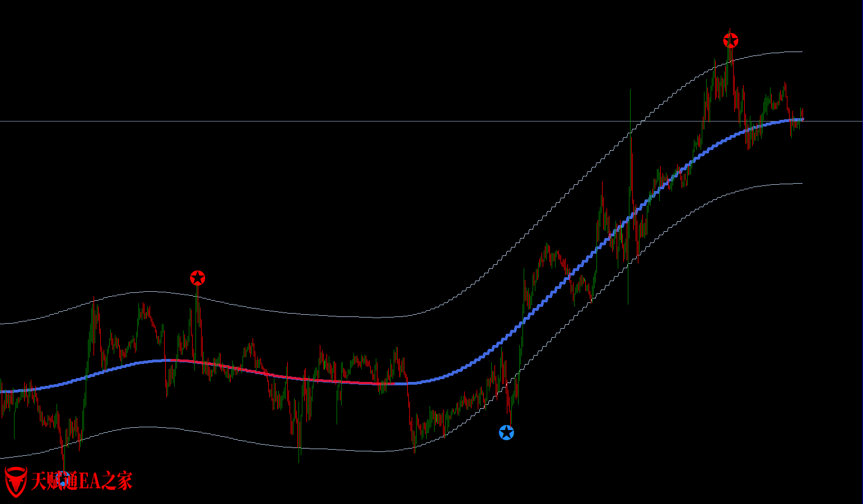Click the right endpoint of the lower band
This screenshot has height=504, width=863.
[802, 184]
